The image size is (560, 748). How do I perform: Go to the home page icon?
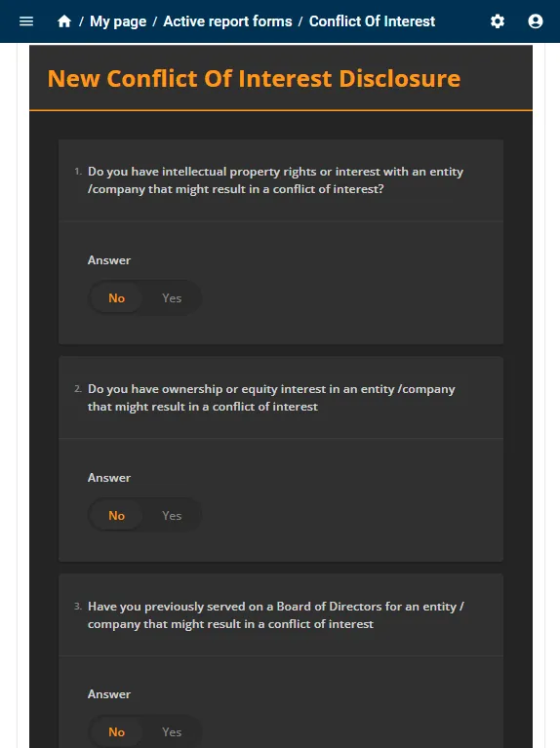pyautogui.click(x=64, y=21)
